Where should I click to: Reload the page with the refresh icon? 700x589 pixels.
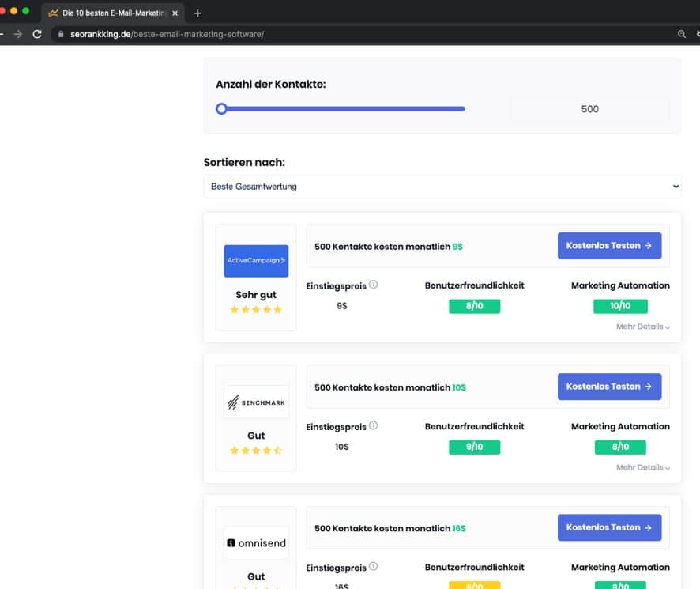click(x=36, y=34)
